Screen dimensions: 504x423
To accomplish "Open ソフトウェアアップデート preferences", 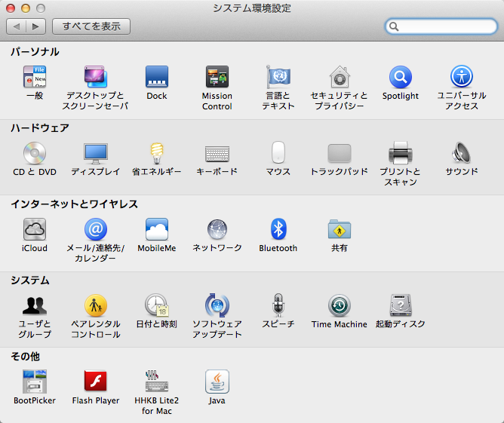I will pos(217,305).
